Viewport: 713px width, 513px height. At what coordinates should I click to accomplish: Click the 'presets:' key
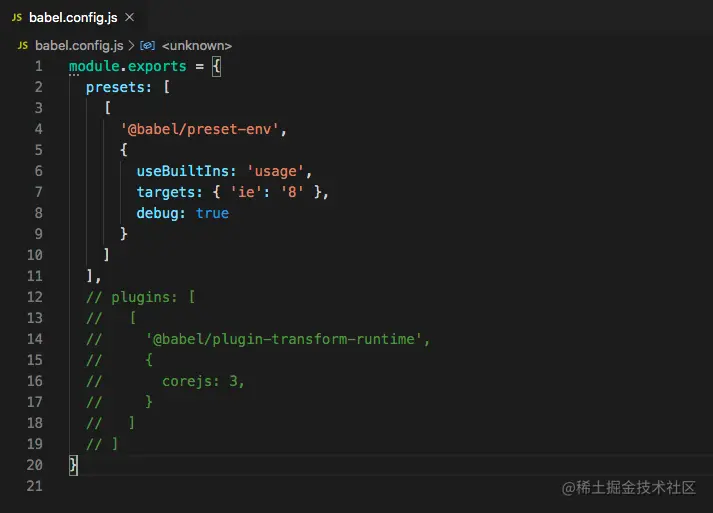click(x=119, y=87)
